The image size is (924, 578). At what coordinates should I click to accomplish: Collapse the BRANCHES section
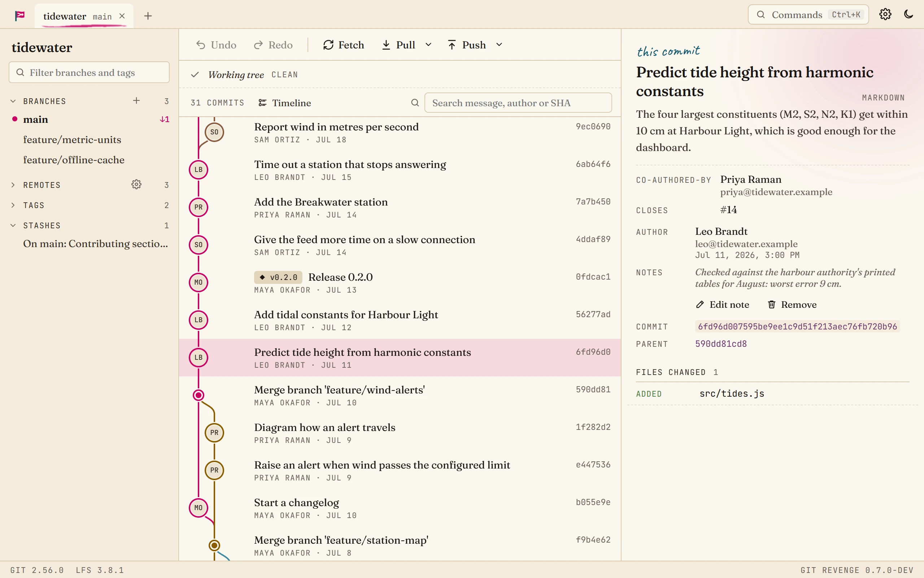pos(13,101)
